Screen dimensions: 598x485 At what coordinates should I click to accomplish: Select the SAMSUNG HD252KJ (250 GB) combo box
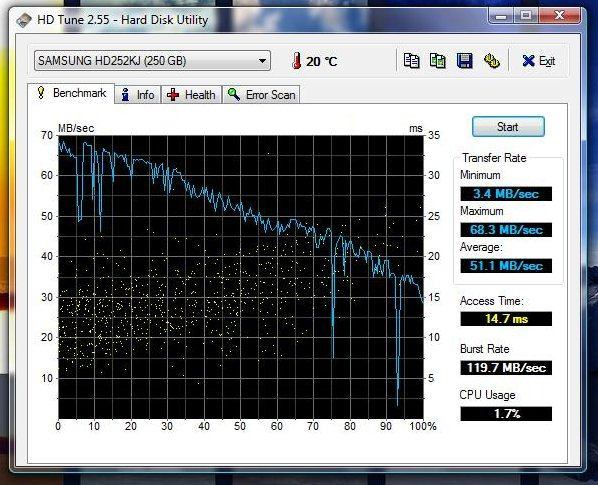tap(152, 61)
